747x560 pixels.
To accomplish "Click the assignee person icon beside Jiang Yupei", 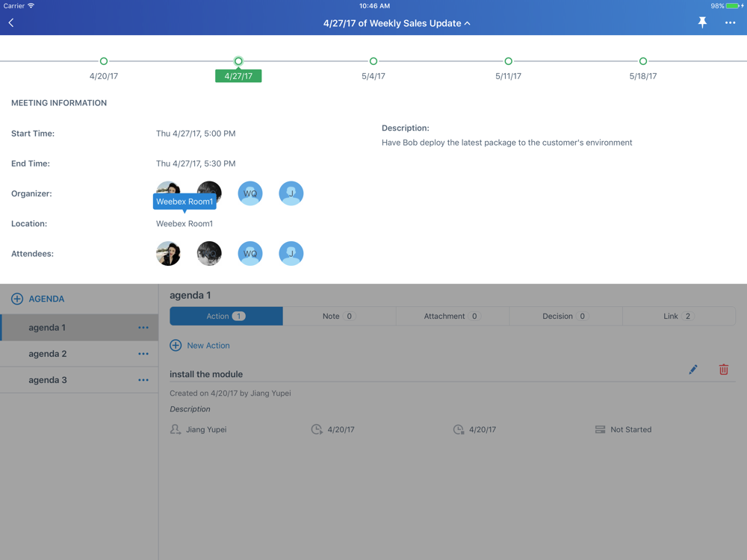I will point(176,429).
